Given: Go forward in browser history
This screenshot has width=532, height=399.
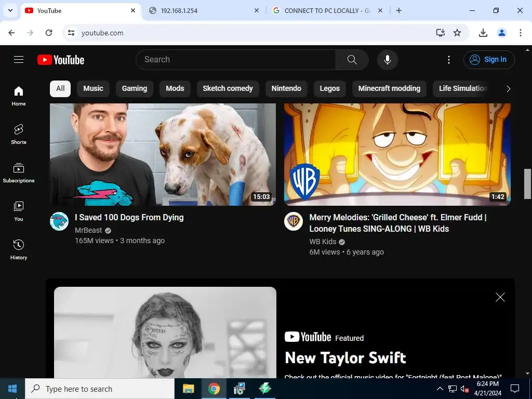Looking at the screenshot, I should pyautogui.click(x=30, y=33).
